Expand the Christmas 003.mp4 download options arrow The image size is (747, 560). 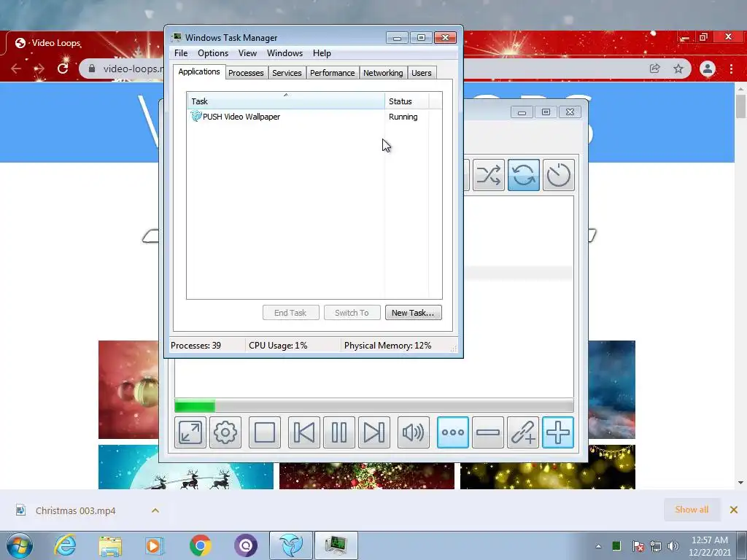(x=155, y=510)
